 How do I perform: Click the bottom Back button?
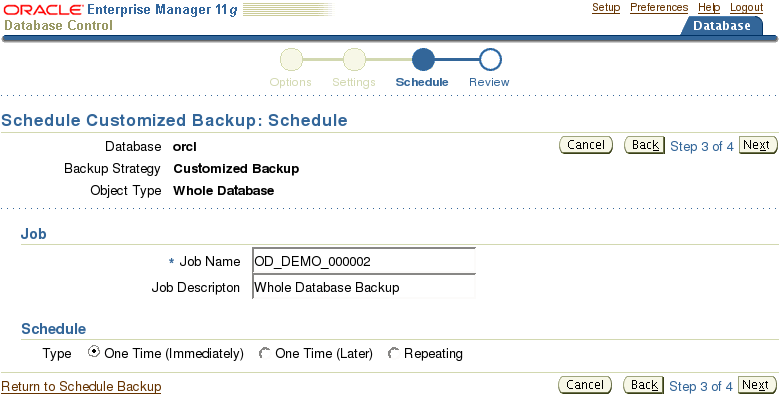644,385
